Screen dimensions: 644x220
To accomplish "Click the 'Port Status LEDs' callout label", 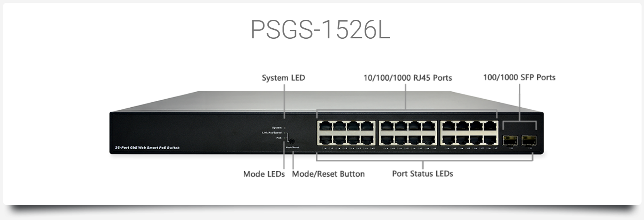I will (422, 174).
